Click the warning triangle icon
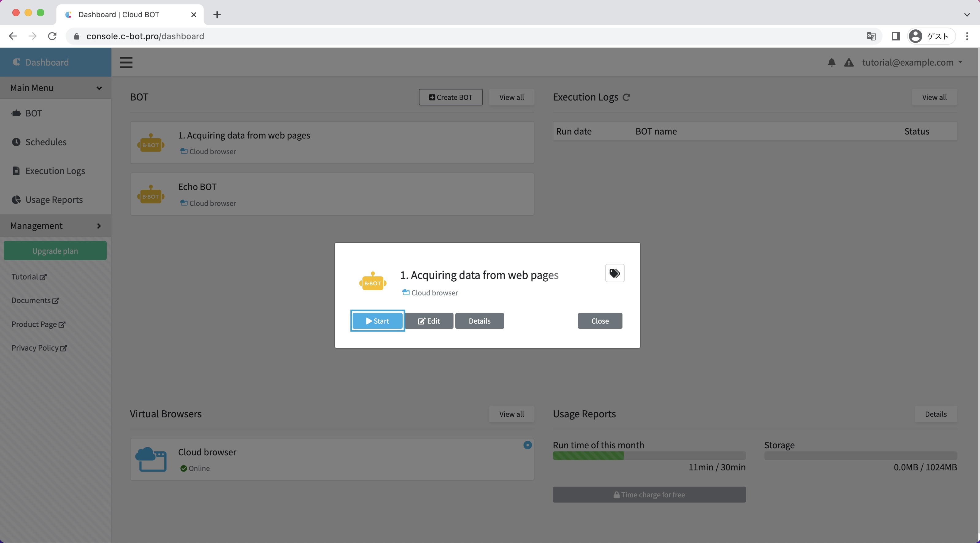The height and width of the screenshot is (543, 980). tap(849, 63)
